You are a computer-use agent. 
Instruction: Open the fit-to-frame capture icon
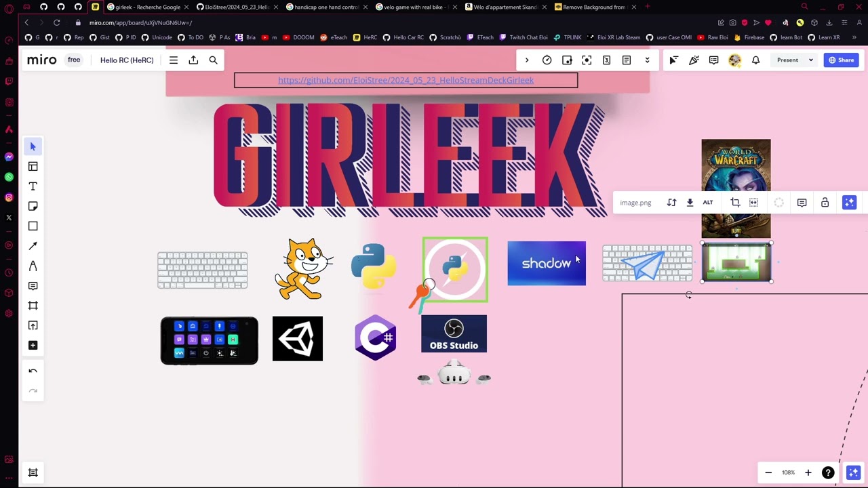pos(587,60)
